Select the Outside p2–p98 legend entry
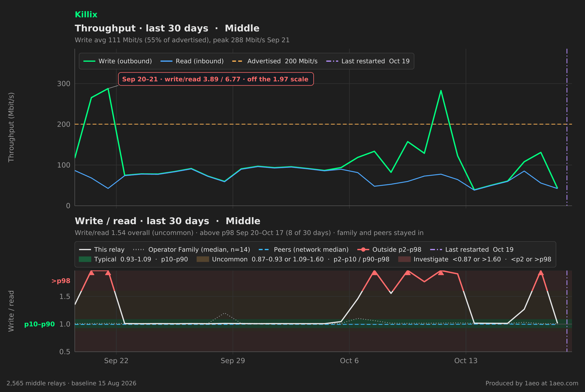Image resolution: width=585 pixels, height=392 pixels. 389,250
